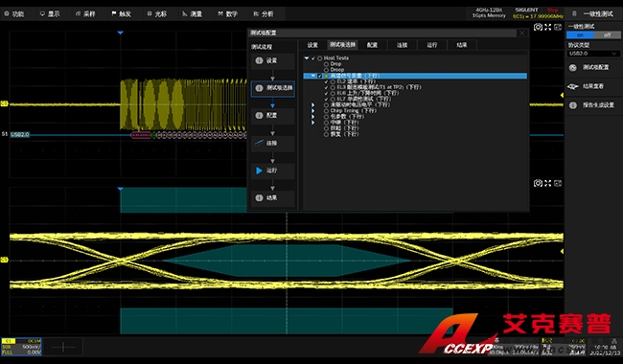This screenshot has width=623, height=364.
Task: Open 测试项配置 from the right sidebar
Action: click(x=593, y=67)
